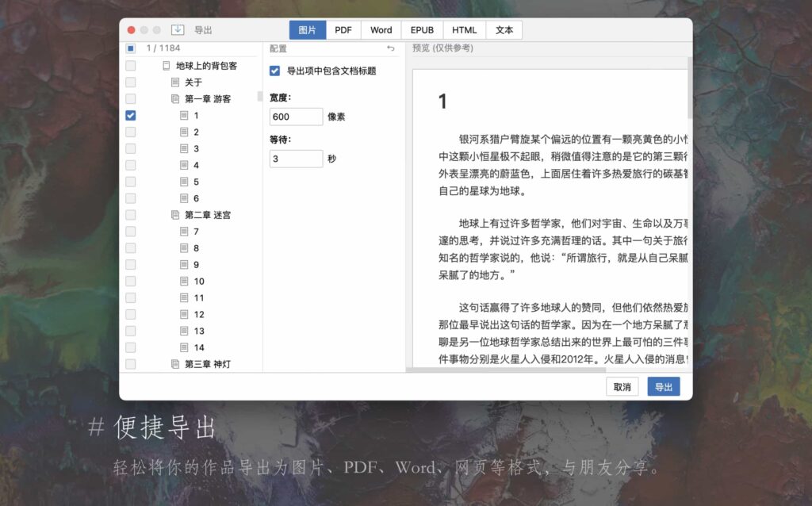Click the select-all checkbox above the document tree

130,48
